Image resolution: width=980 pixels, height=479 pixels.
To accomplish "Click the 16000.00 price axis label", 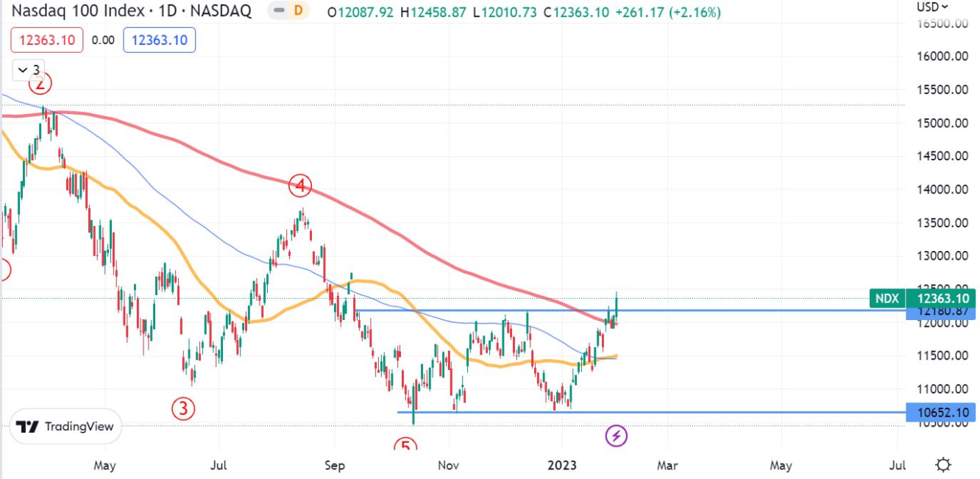I will [941, 57].
